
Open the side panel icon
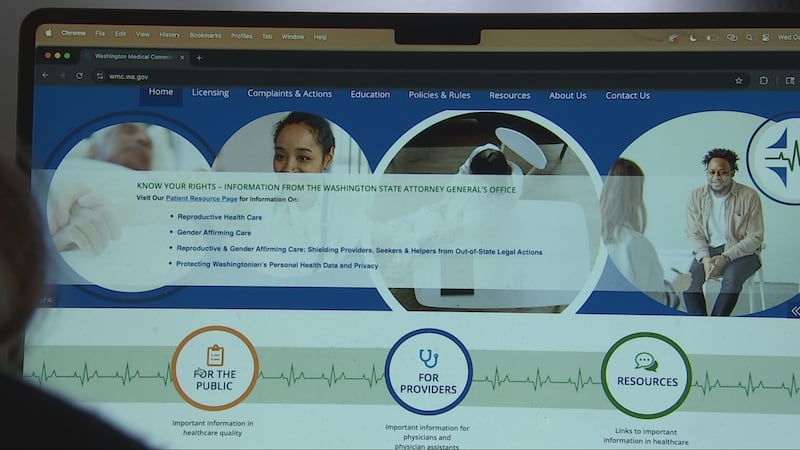coord(790,81)
